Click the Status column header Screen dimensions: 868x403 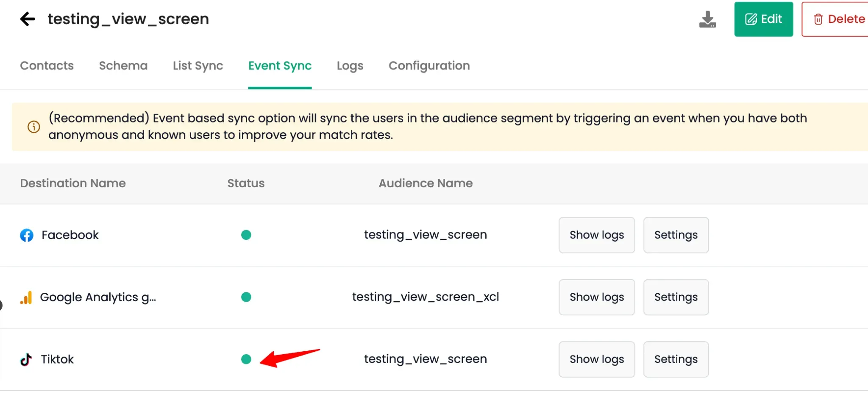pyautogui.click(x=246, y=183)
